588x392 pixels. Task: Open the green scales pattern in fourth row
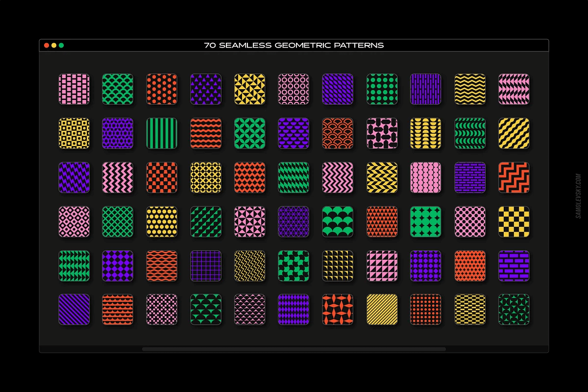(x=338, y=222)
